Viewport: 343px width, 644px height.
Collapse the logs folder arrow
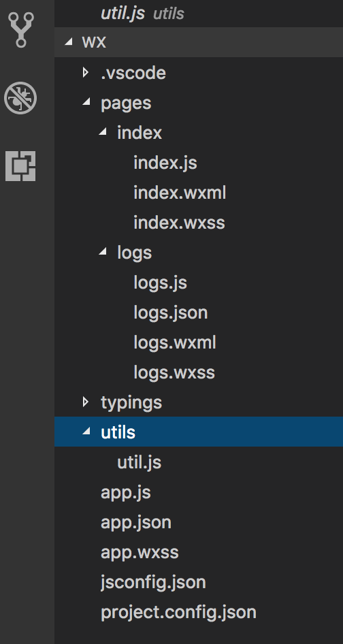pos(102,252)
